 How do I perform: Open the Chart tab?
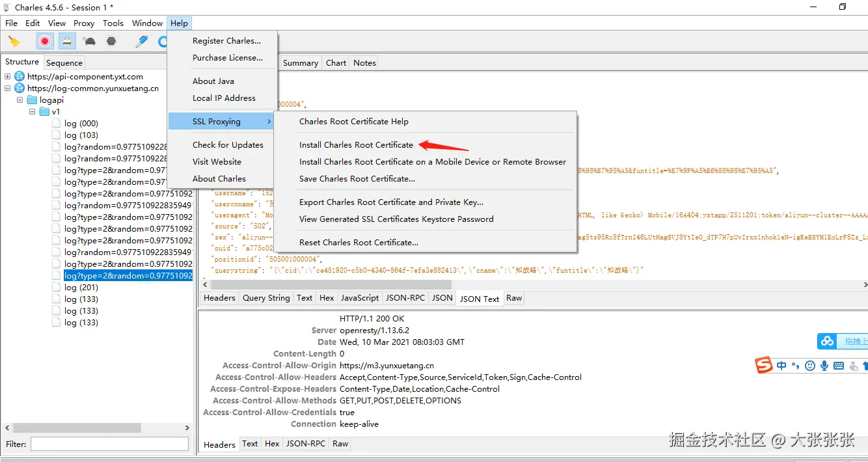[336, 63]
